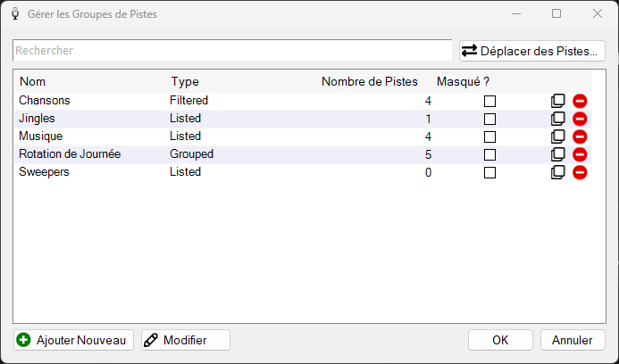619x364 pixels.
Task: Delete the Musique track group
Action: (x=580, y=136)
